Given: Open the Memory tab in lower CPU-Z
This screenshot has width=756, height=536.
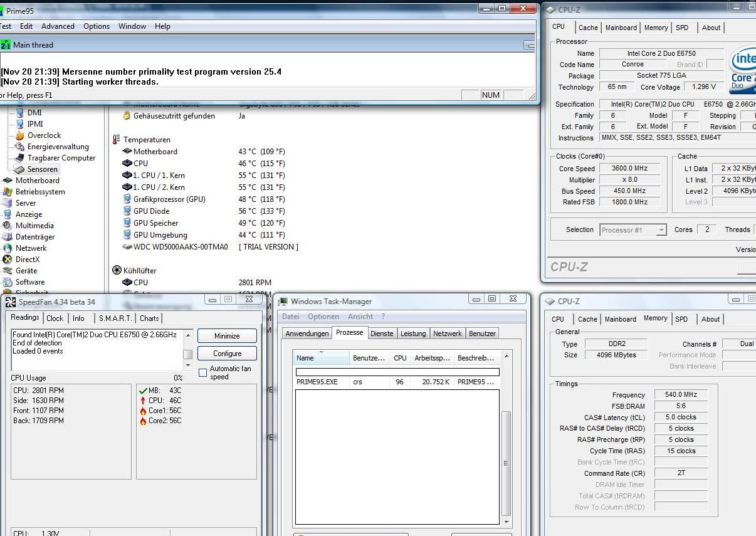Looking at the screenshot, I should [x=656, y=318].
